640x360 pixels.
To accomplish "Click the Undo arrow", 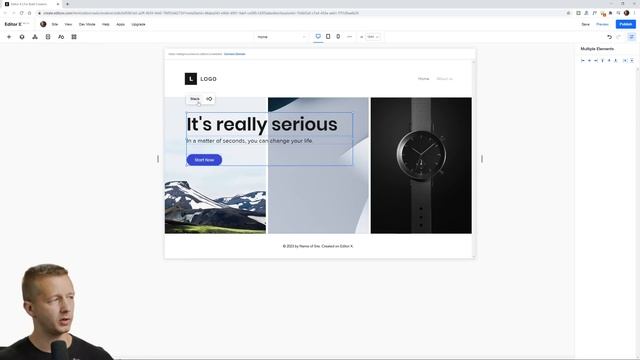I will point(609,37).
